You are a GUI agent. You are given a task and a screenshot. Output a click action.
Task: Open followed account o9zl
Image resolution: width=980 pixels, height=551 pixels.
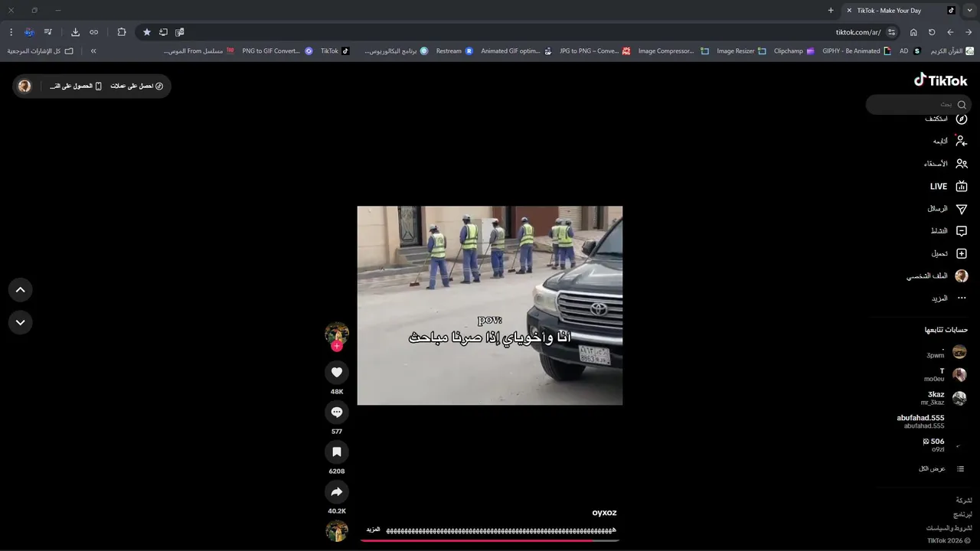click(945, 445)
